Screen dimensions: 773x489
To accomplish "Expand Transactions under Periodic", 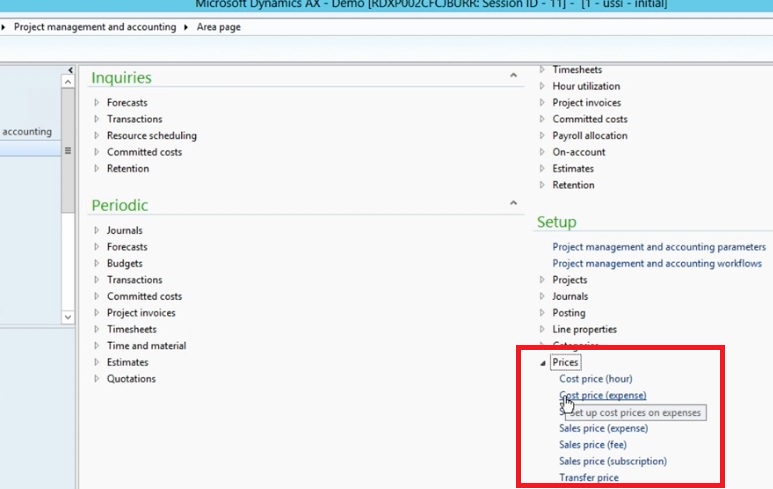I will pyautogui.click(x=97, y=279).
